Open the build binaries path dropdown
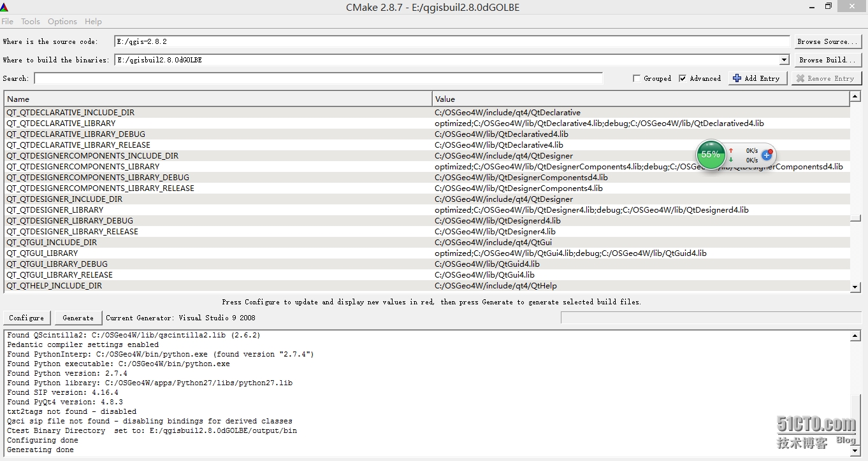 tap(784, 60)
